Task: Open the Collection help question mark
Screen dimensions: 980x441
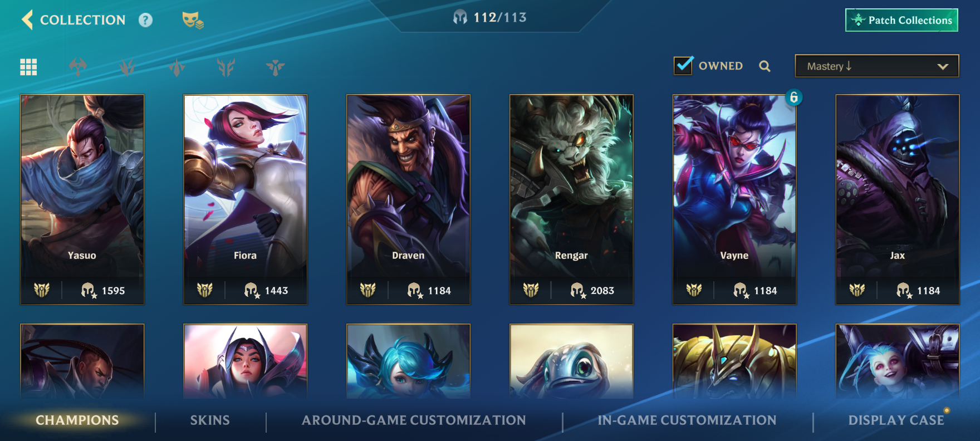Action: click(x=145, y=20)
